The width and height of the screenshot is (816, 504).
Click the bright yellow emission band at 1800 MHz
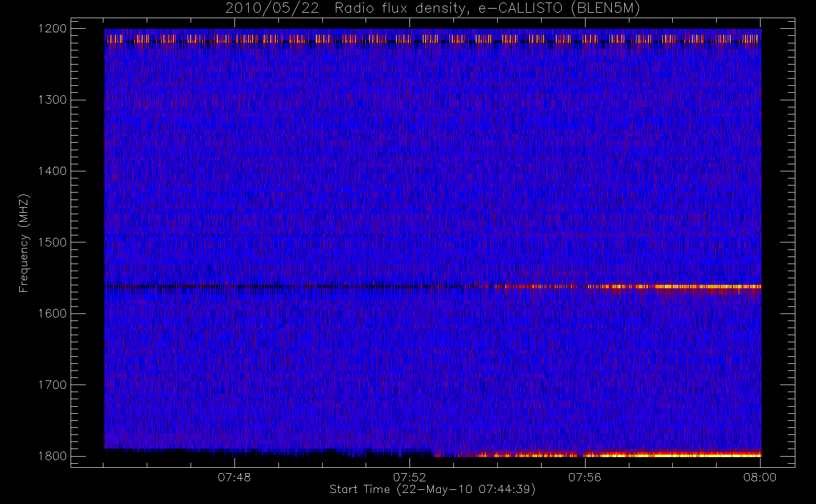597,454
